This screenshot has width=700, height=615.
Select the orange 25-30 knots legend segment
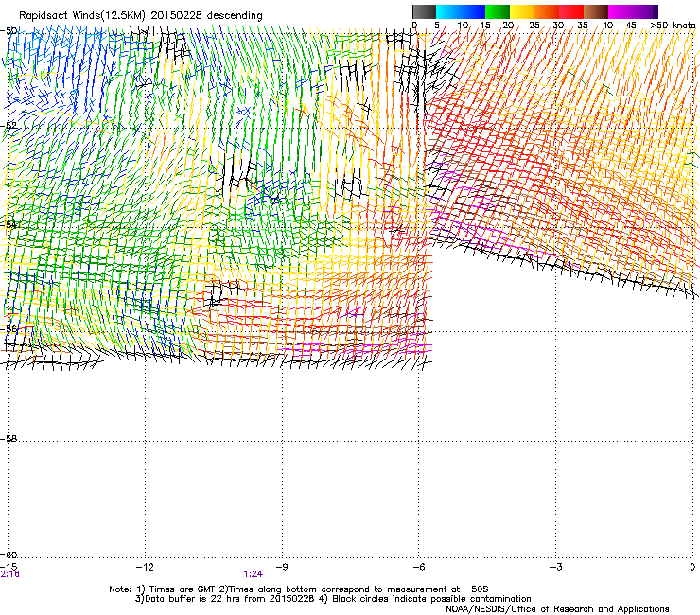(547, 11)
